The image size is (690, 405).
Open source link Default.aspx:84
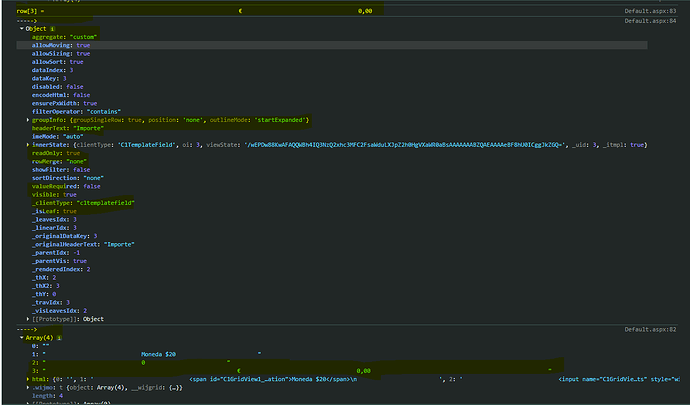click(650, 21)
